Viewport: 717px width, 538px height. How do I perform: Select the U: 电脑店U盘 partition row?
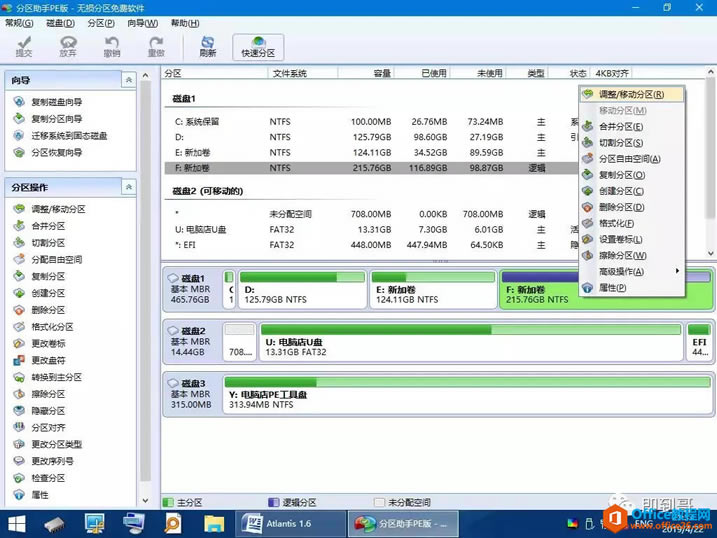tap(371, 229)
